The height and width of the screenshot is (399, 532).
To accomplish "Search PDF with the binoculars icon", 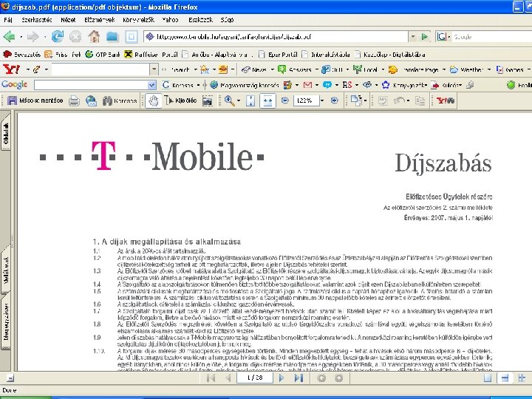I will click(x=107, y=100).
